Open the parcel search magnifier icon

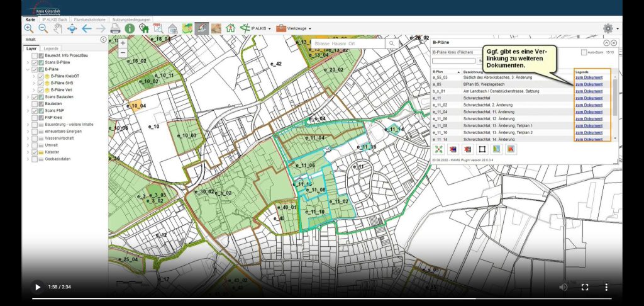158,28
